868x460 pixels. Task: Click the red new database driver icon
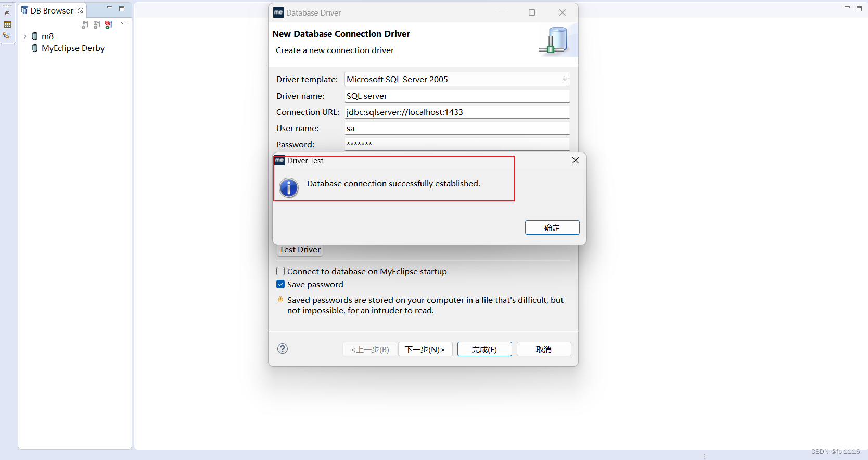[108, 24]
